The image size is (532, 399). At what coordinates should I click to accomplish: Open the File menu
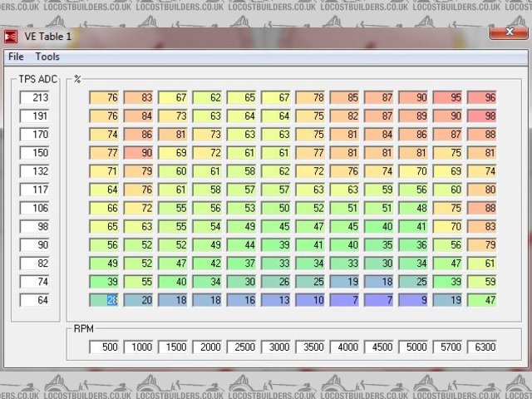click(x=16, y=57)
